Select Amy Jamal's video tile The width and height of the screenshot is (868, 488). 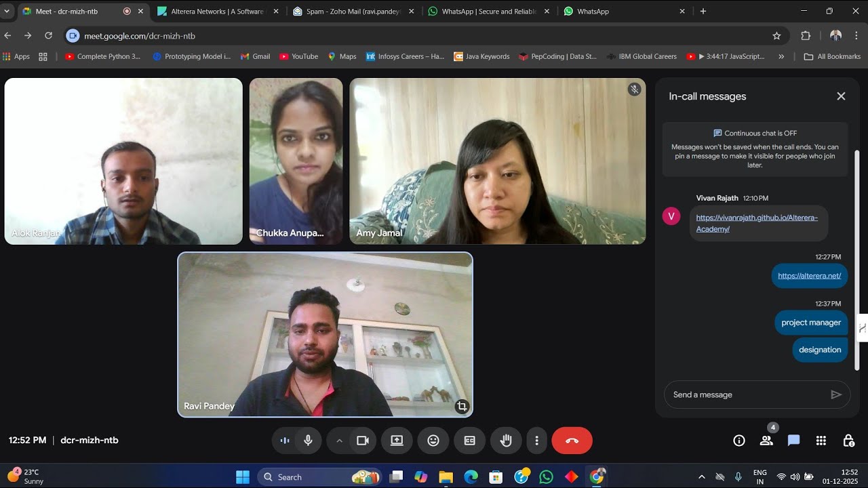tap(497, 161)
